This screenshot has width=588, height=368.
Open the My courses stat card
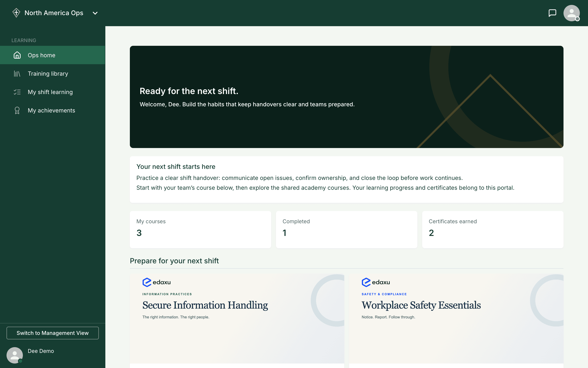point(200,230)
